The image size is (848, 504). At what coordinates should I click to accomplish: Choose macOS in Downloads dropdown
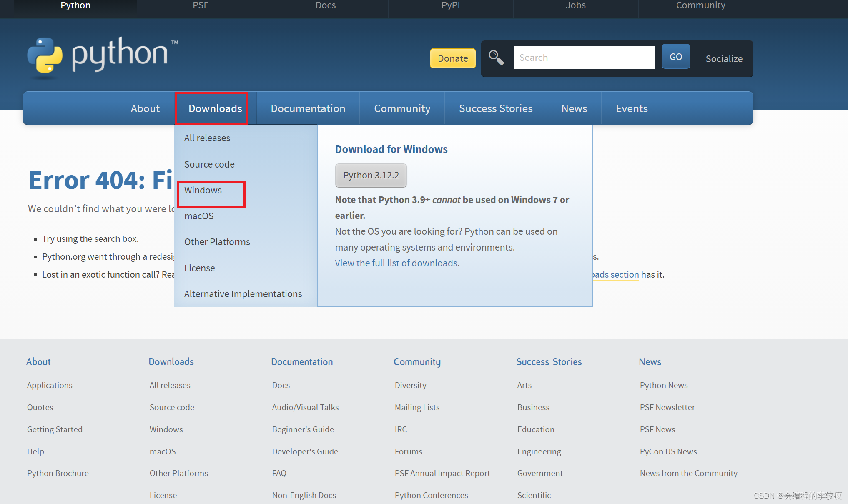point(246,216)
